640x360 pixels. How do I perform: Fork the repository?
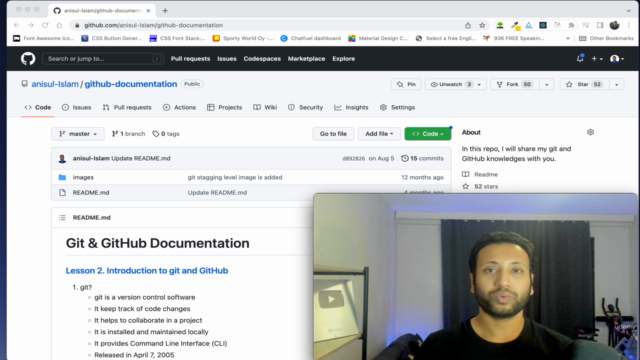pyautogui.click(x=515, y=84)
